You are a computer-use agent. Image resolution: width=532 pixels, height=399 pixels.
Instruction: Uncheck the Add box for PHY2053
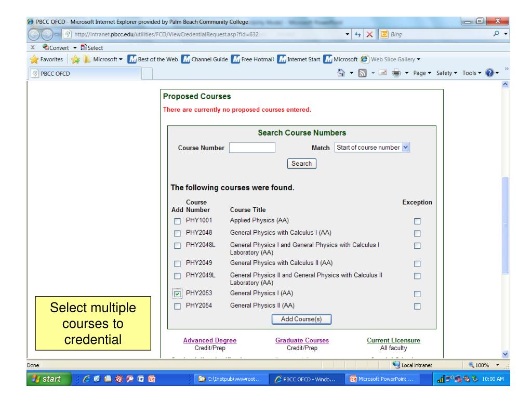(178, 294)
